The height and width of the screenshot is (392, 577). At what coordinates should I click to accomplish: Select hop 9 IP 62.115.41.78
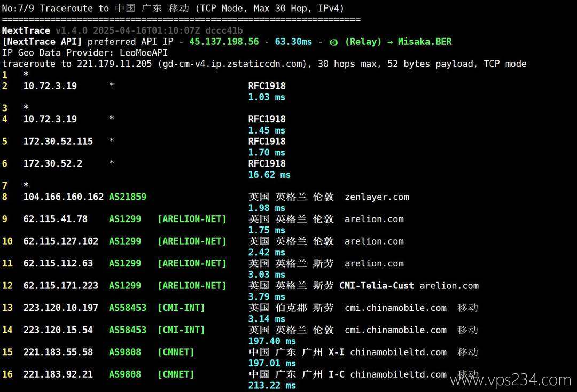click(x=55, y=219)
